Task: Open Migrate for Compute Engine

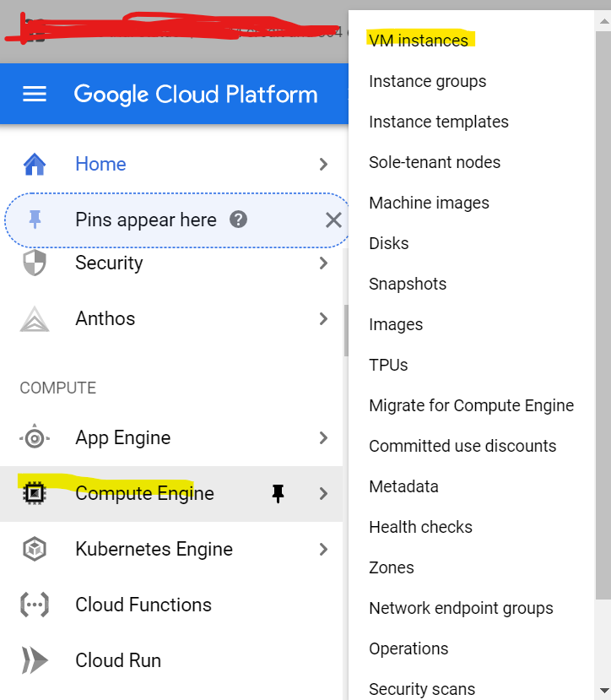Action: (x=471, y=406)
